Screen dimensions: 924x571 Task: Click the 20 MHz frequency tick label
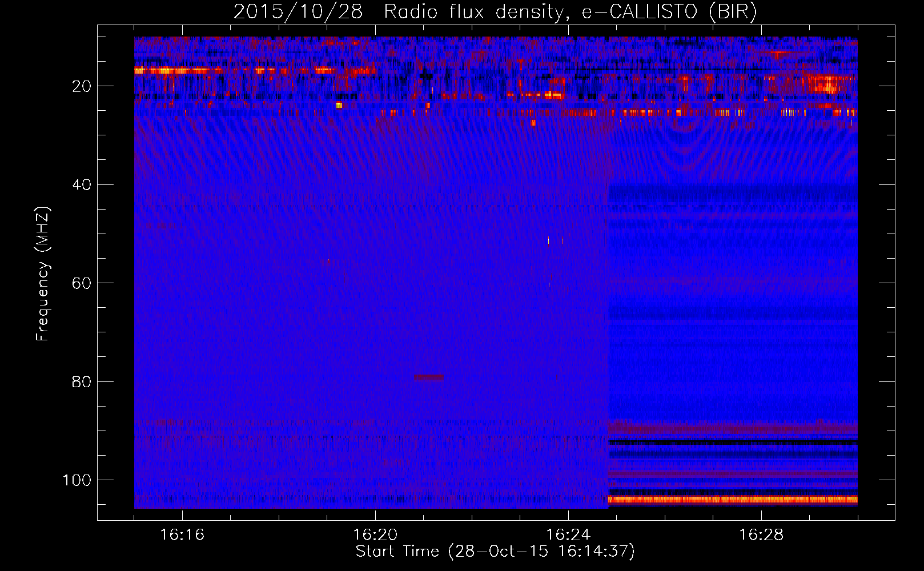(x=82, y=86)
